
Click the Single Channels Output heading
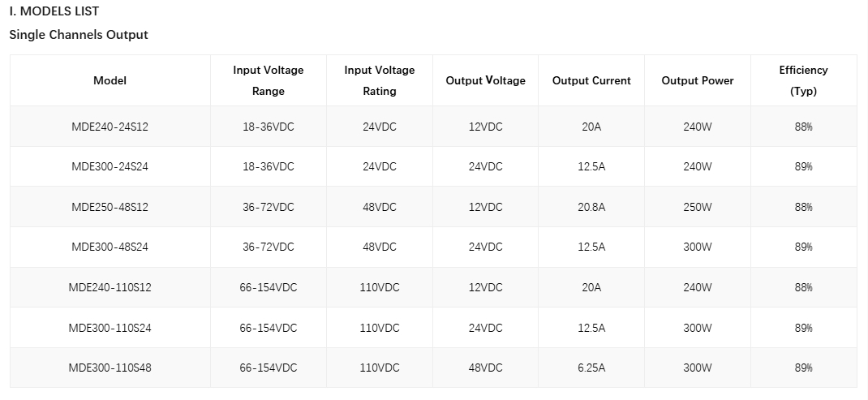point(79,35)
